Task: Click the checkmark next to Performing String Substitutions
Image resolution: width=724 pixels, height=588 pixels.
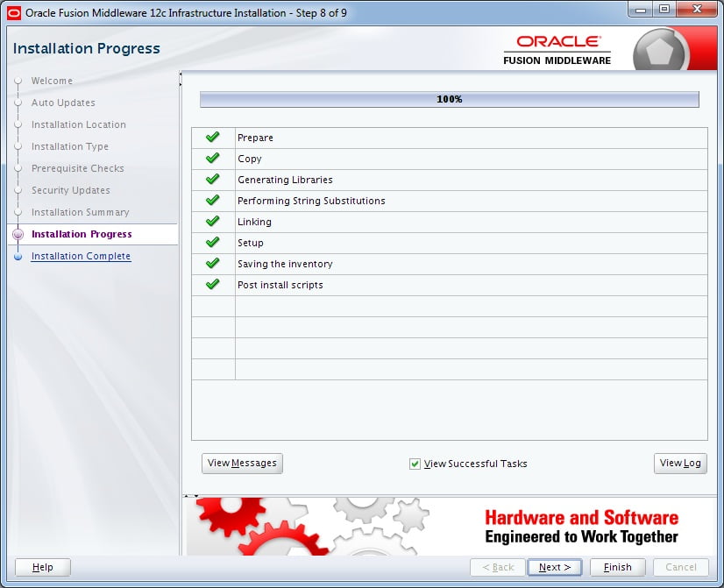Action: [x=212, y=201]
